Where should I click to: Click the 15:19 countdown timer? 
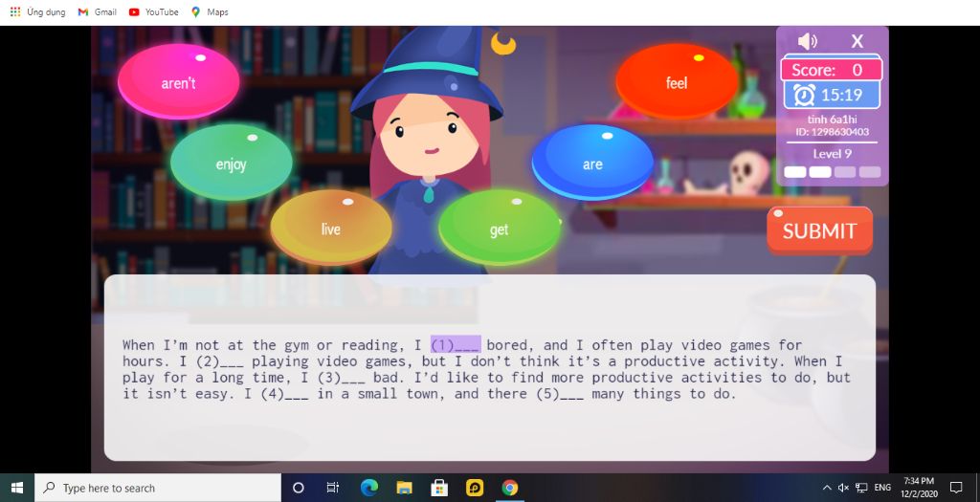coord(842,95)
